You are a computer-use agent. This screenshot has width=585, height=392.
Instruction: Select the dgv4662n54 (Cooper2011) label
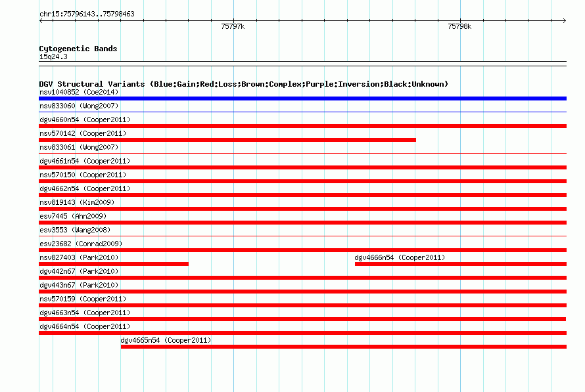click(85, 188)
